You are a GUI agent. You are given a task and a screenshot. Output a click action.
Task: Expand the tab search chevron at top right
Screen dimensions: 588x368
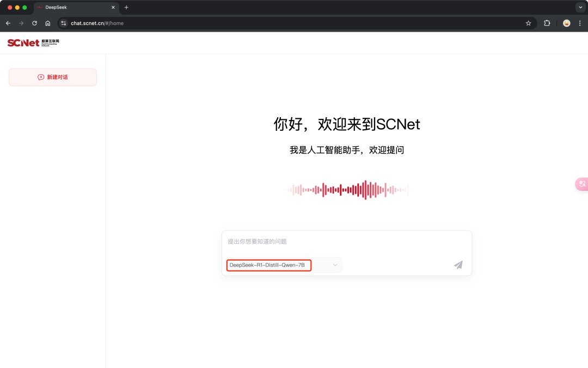click(x=580, y=8)
